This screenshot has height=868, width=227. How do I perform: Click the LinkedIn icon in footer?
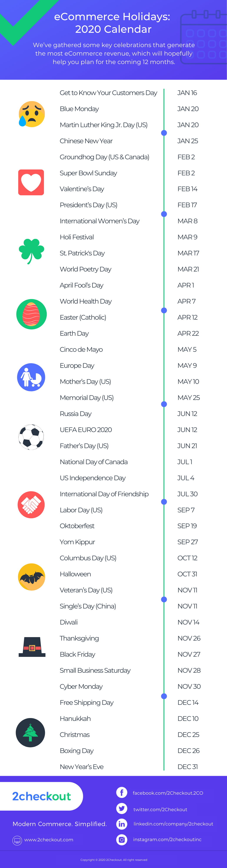click(x=122, y=824)
